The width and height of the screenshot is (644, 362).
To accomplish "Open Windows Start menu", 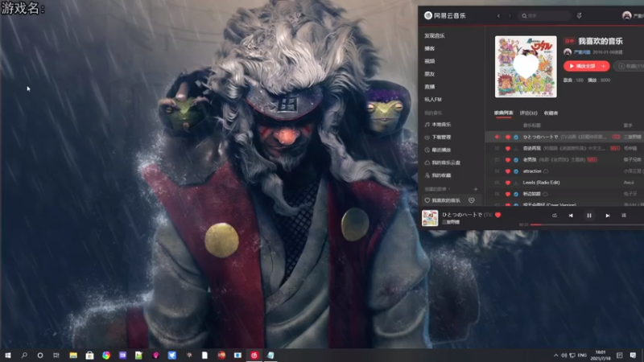I will [8, 356].
